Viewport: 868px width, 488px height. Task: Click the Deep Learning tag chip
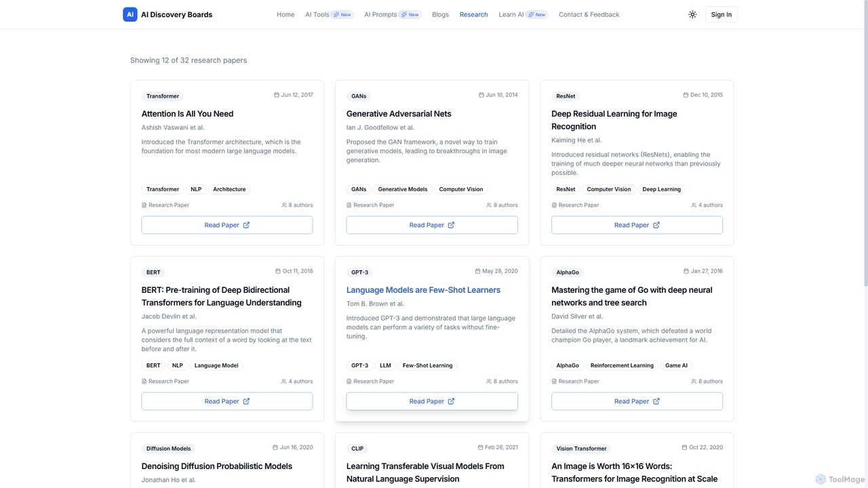(661, 189)
